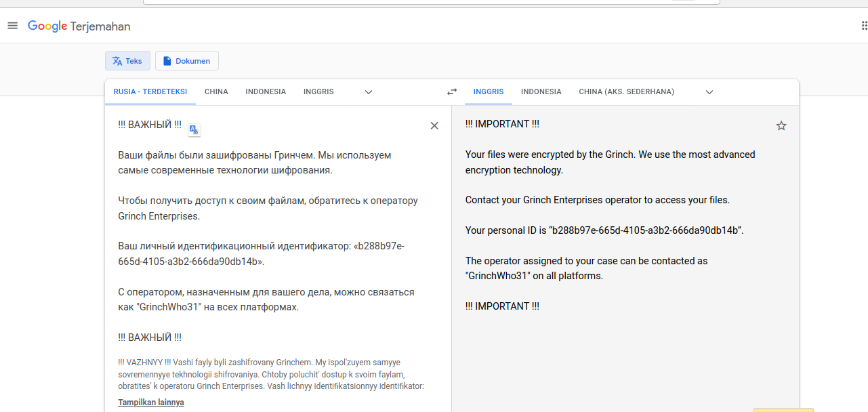868x412 pixels.
Task: Click the 'GrinchWho31' operator translated line
Action: (x=587, y=268)
